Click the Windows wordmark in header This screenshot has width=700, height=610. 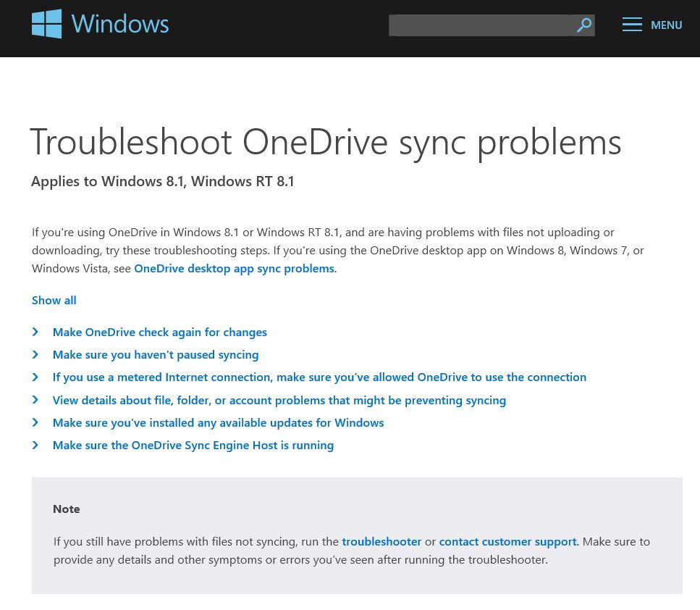tap(120, 24)
